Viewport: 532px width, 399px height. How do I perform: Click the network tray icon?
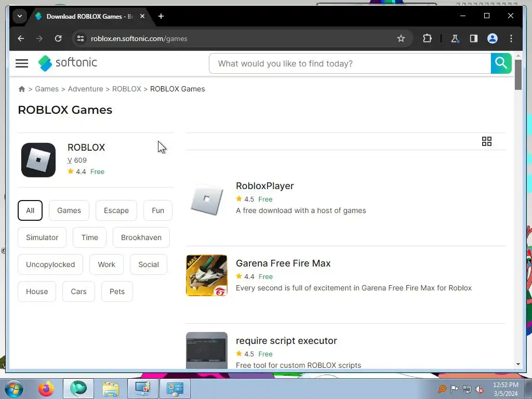(467, 390)
